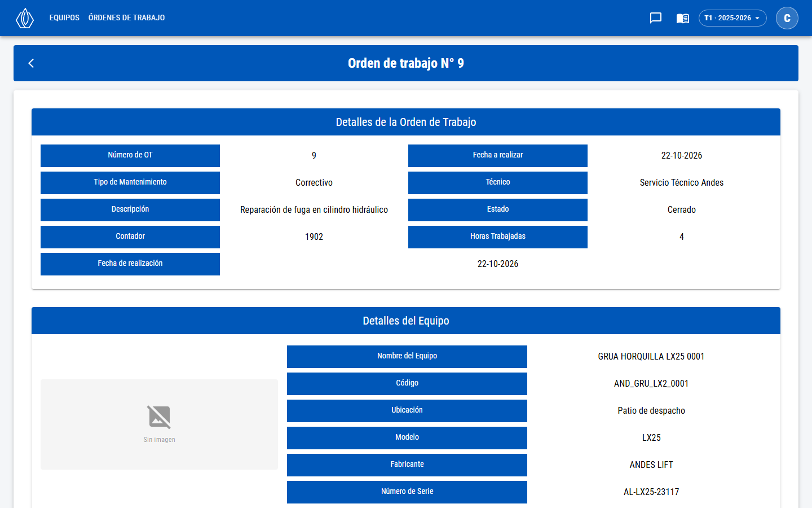Select 'Reparación de fuga en cilindro hidráulico' text

pyautogui.click(x=314, y=210)
